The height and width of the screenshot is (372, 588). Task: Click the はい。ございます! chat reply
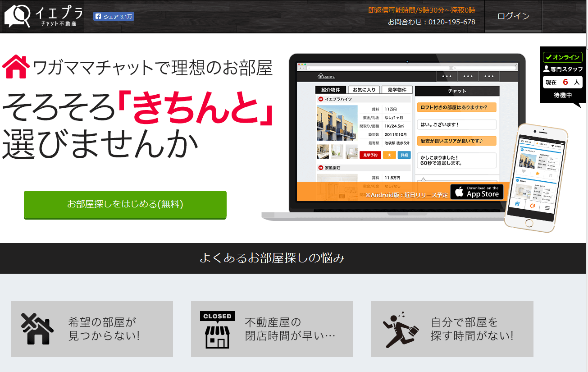456,124
